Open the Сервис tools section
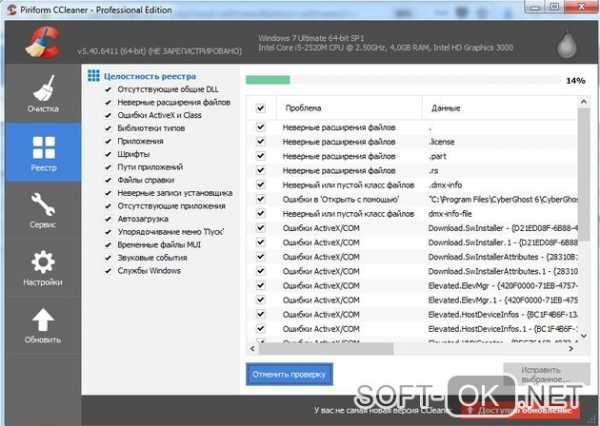The image size is (600, 426). tap(43, 211)
